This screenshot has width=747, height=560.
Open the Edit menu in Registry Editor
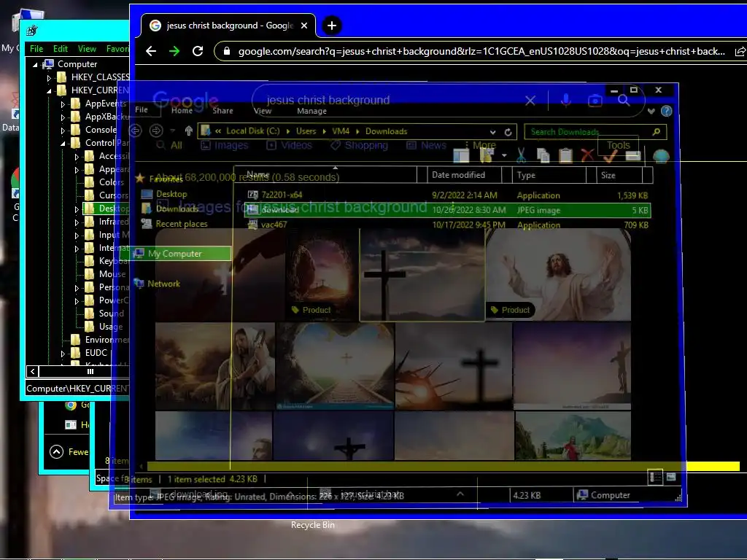60,49
